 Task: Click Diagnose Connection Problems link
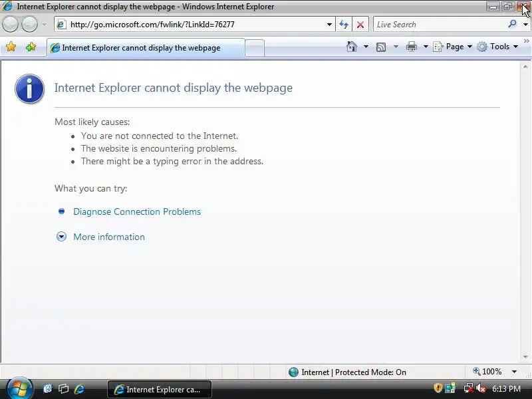[x=137, y=211]
